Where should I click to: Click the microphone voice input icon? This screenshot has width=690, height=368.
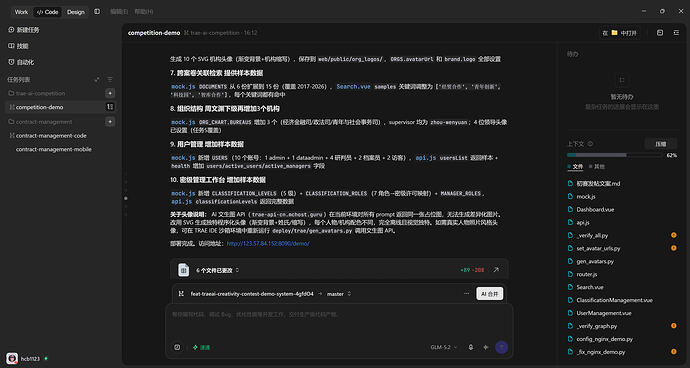point(471,347)
